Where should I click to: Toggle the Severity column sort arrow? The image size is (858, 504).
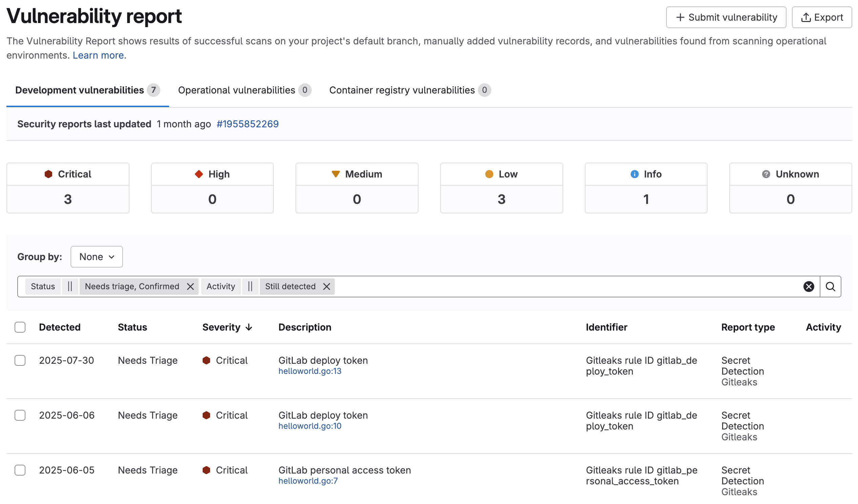click(249, 327)
